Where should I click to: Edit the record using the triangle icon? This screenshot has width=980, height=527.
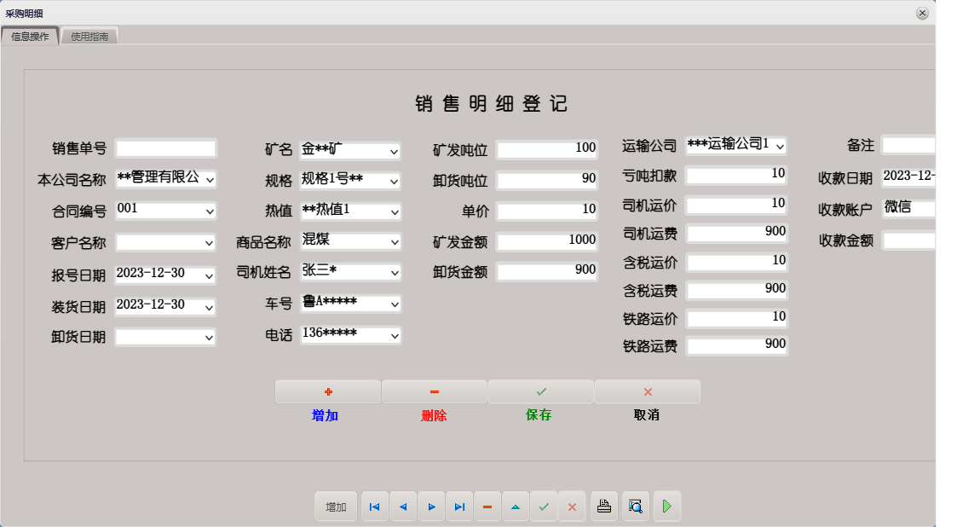coord(516,506)
